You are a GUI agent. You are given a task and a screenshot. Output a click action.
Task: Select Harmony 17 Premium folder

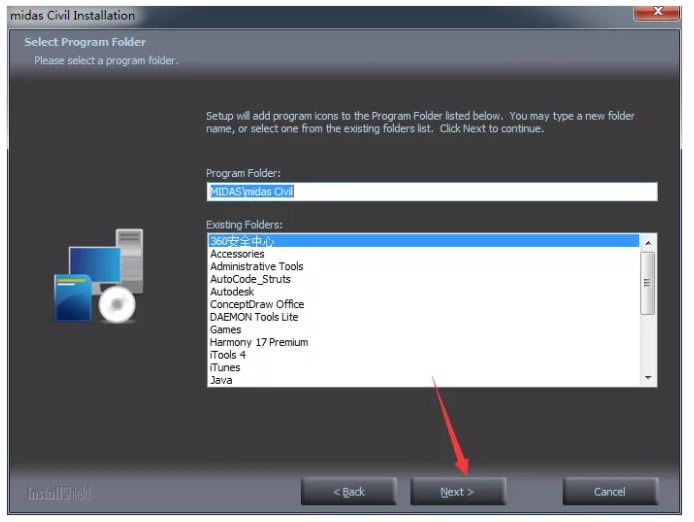(x=259, y=342)
